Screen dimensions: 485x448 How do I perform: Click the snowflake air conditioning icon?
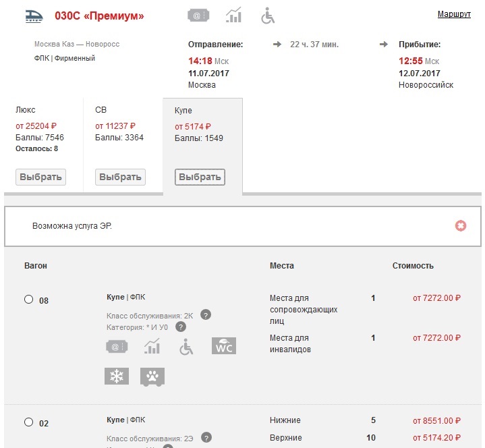point(117,376)
